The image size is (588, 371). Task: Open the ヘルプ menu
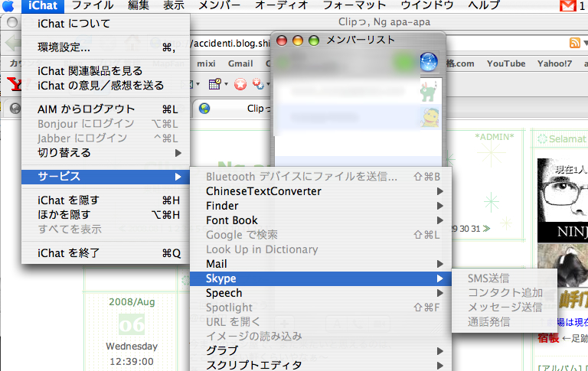pyautogui.click(x=484, y=5)
